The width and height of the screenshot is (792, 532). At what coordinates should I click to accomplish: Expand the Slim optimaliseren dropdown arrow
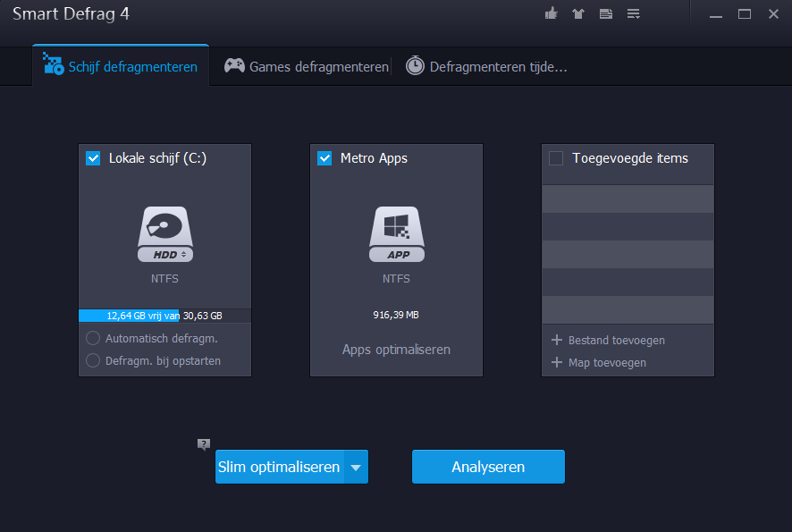356,467
